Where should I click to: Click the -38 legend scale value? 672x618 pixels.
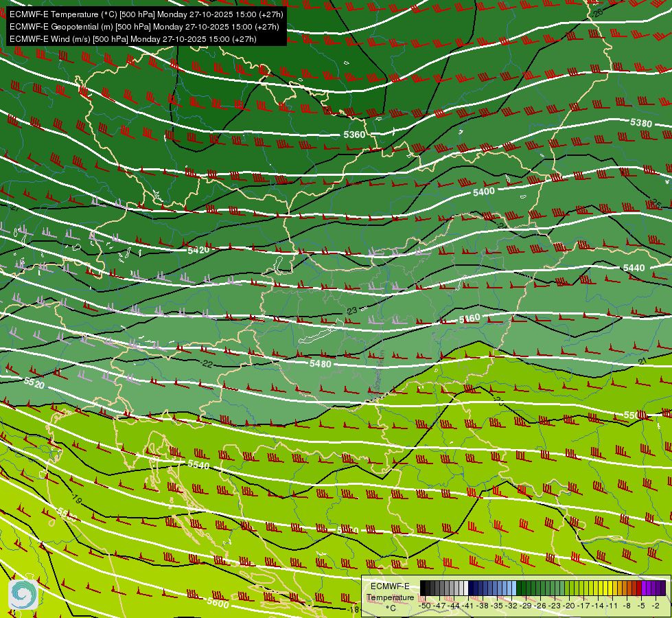[483, 606]
